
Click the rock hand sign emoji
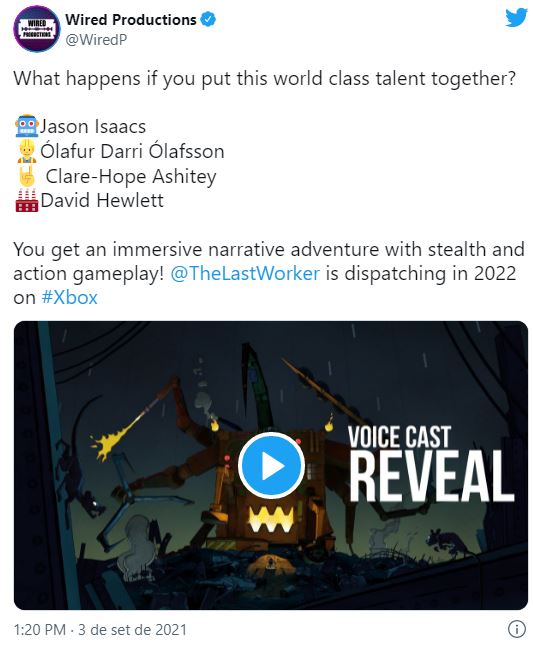(27, 176)
